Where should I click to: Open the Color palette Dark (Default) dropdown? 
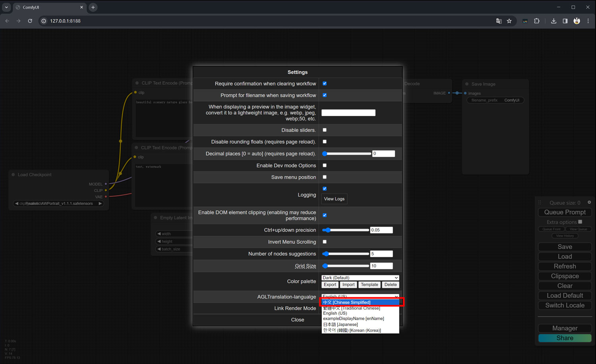(360, 277)
